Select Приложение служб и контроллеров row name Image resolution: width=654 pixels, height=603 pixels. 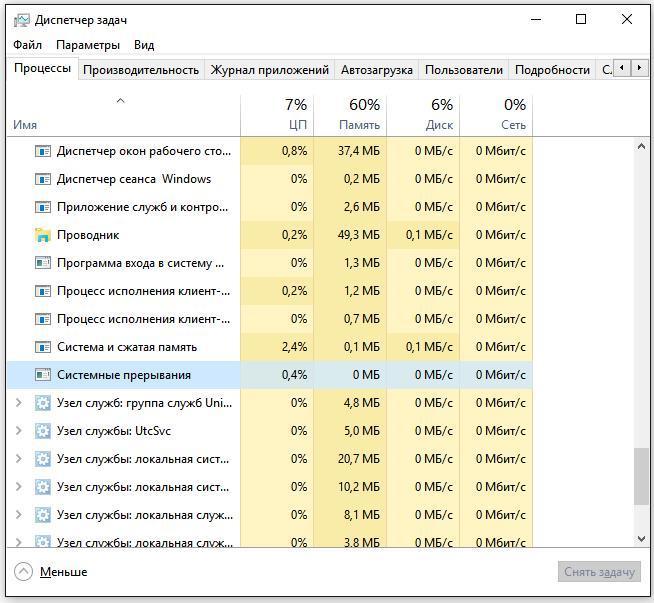point(143,207)
